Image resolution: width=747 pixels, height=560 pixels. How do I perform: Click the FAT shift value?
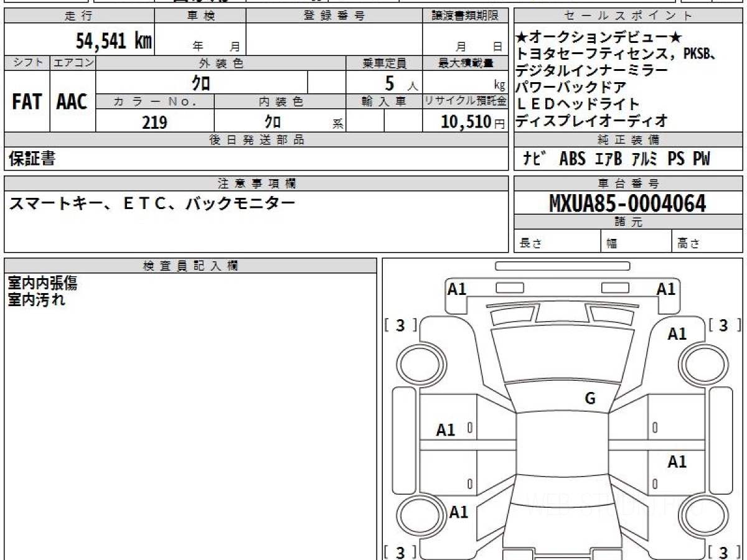27,102
